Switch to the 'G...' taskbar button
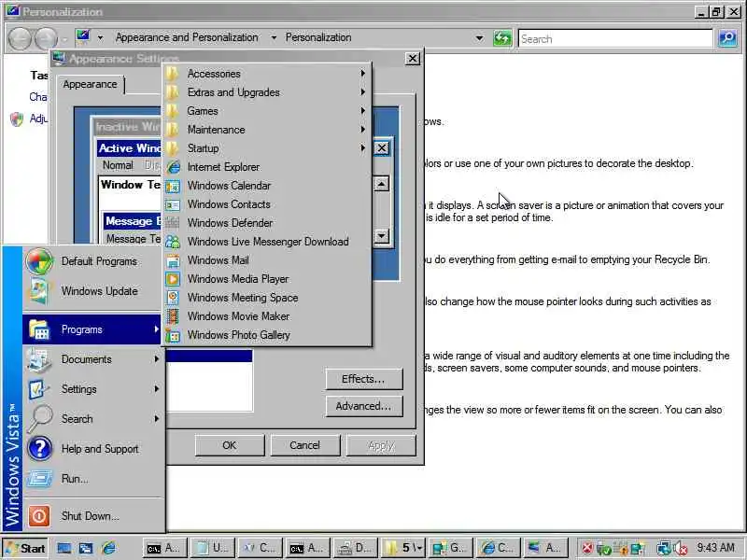This screenshot has width=747, height=560. [x=451, y=548]
